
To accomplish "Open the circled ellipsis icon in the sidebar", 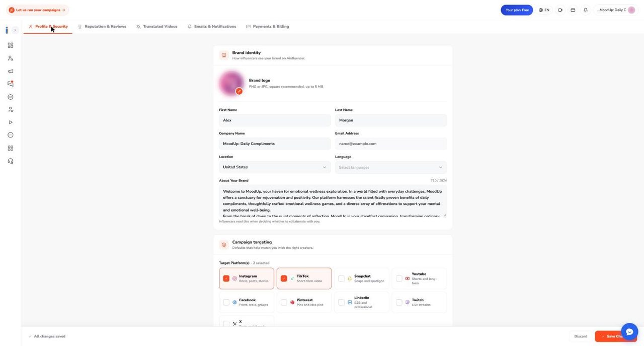I will [11, 135].
